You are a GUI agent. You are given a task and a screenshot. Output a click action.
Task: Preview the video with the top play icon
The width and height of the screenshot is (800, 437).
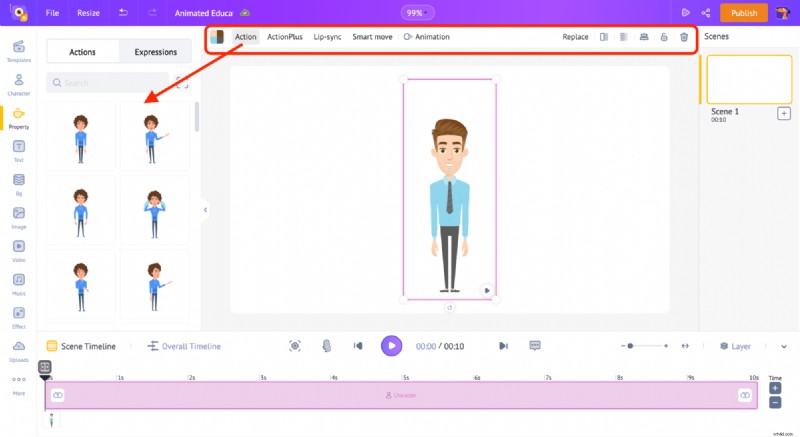[x=686, y=13]
